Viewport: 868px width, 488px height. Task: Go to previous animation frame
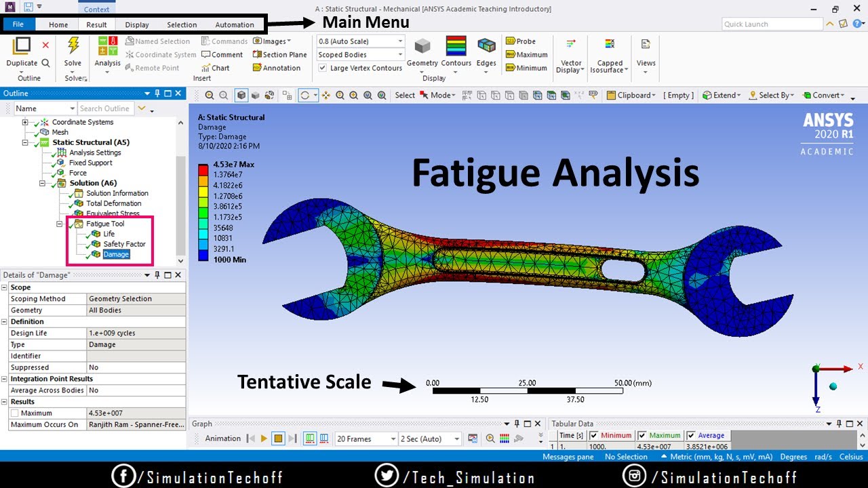click(x=251, y=439)
